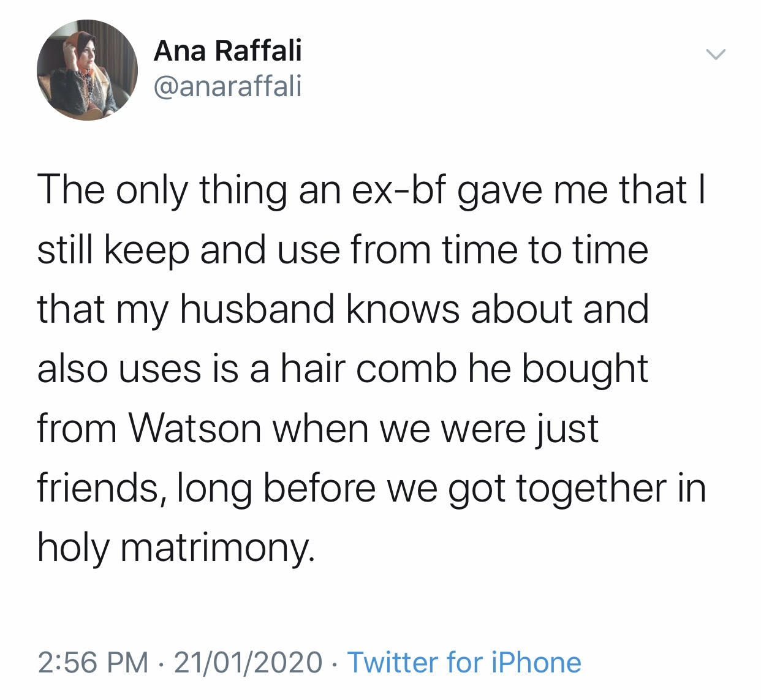Click the word "Watson" in the tweet
761x700 pixels.
tap(196, 428)
